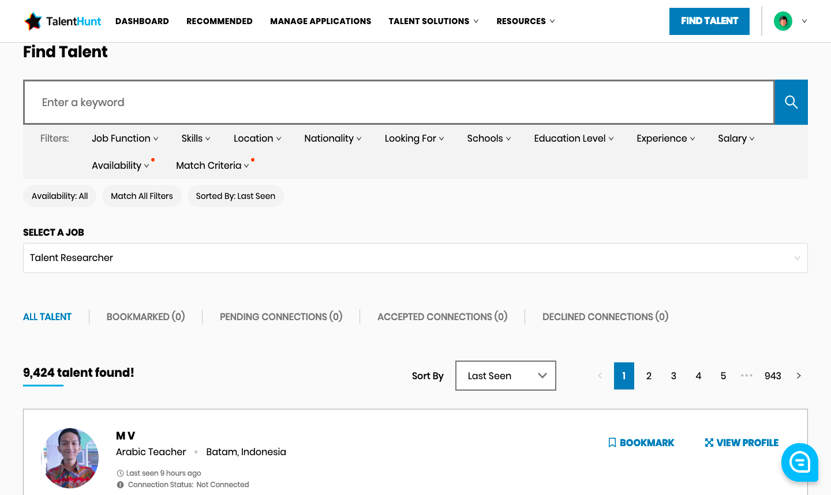Viewport: 831px width, 495px height.
Task: Open the Availability filter
Action: coord(120,166)
